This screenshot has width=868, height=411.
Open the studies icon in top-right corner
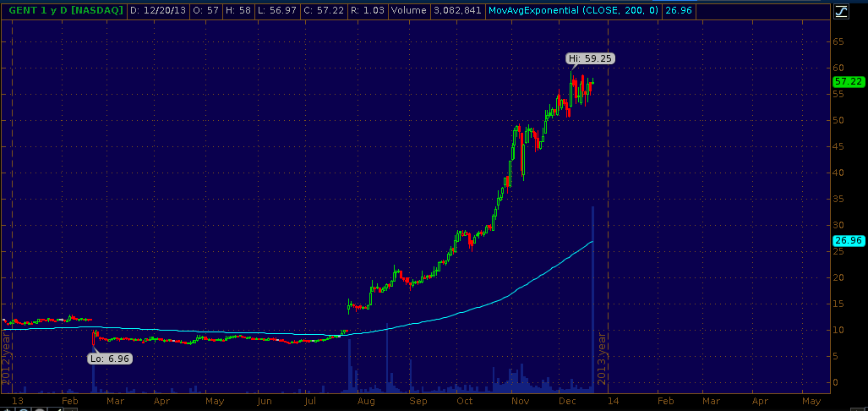click(x=841, y=11)
